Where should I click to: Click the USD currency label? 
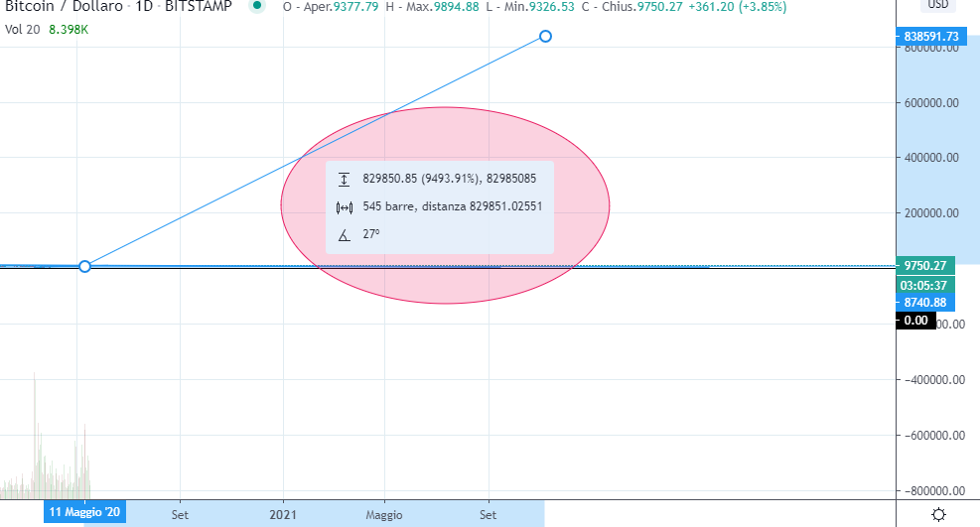coord(937,4)
